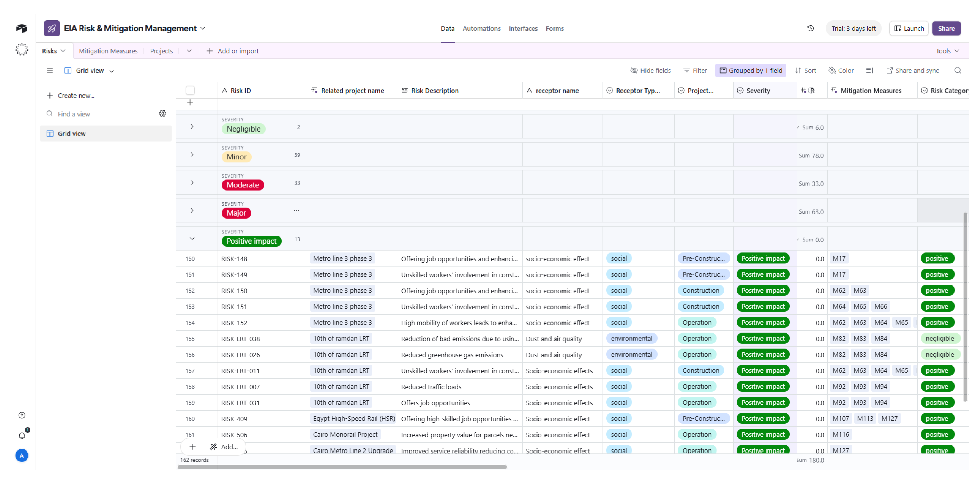Screen dimensions: 980x480
Task: Click the rocket base icon
Action: pyautogui.click(x=52, y=29)
